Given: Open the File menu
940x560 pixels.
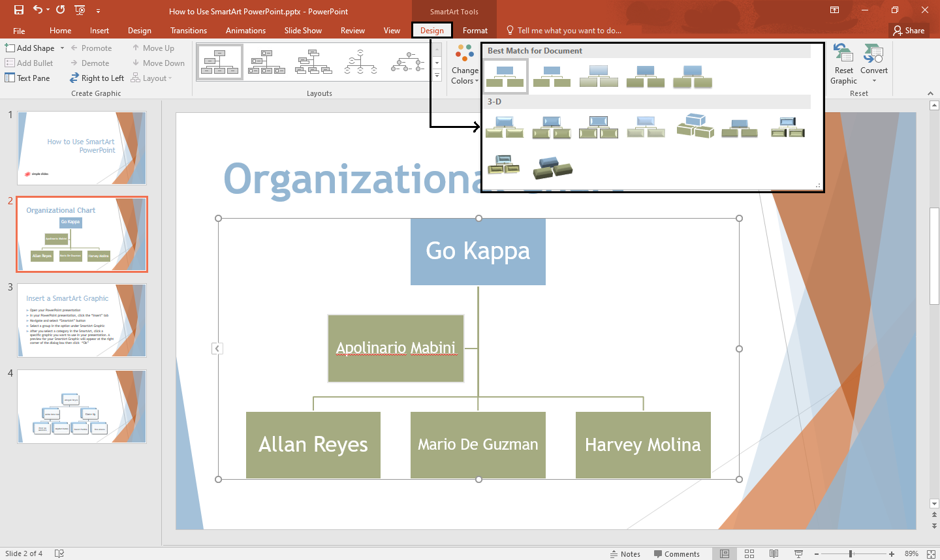Looking at the screenshot, I should click(19, 31).
